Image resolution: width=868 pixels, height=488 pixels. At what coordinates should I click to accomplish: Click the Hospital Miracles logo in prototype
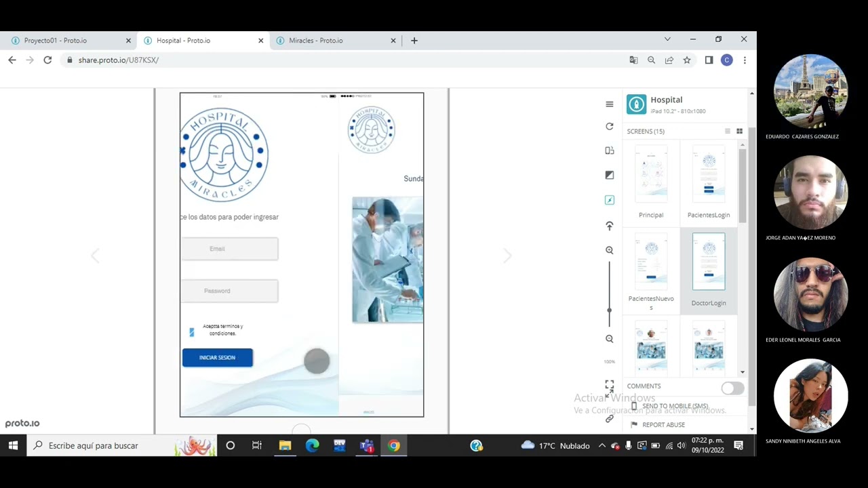pyautogui.click(x=224, y=155)
